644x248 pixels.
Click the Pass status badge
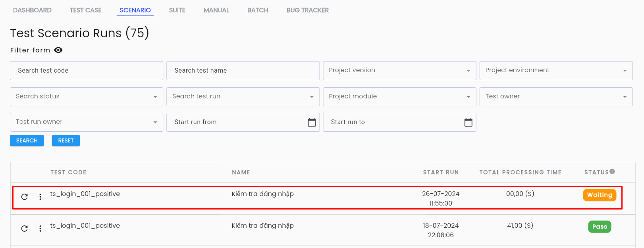[x=600, y=227]
